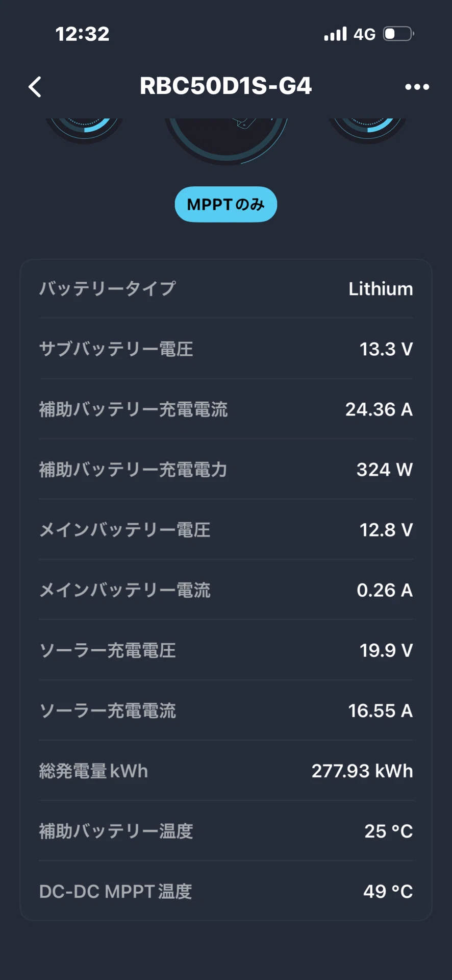
Task: Tap the left circular gauge
Action: coord(84,131)
